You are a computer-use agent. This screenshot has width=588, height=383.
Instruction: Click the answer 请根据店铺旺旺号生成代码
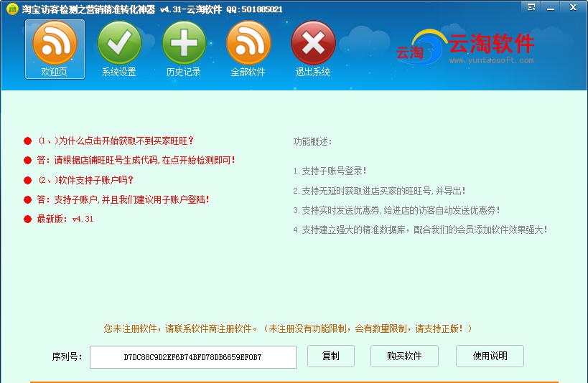[x=136, y=161]
